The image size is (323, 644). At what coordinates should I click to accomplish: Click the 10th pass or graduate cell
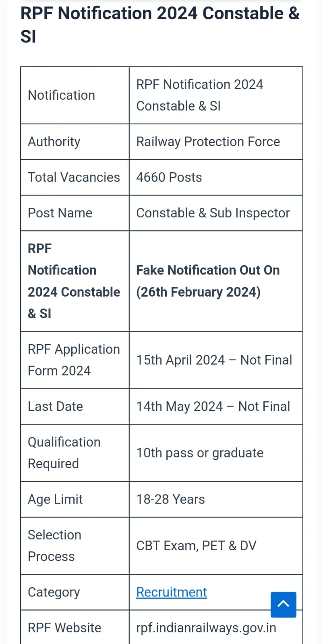coord(200,453)
